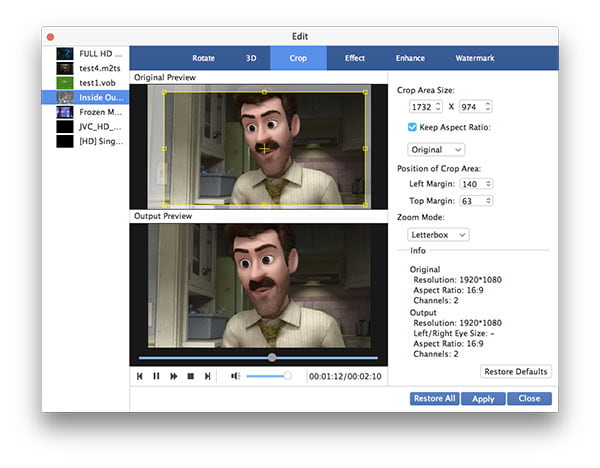The image size is (600, 468).
Task: Select the FULL HD ... file name
Action: [x=101, y=54]
